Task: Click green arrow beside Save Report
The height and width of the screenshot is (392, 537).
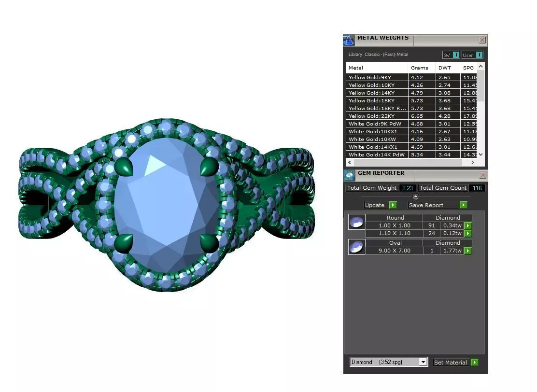Action: tap(464, 205)
